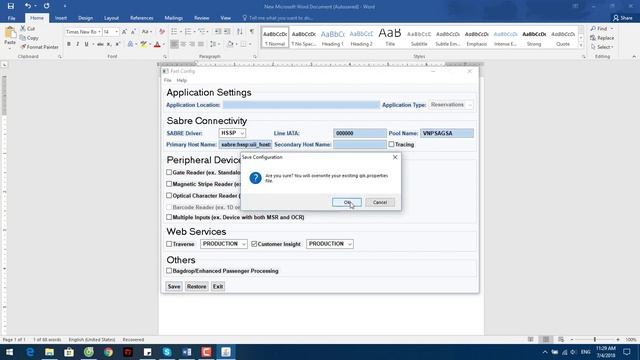The width and height of the screenshot is (640, 360).
Task: Click Cut scissors icon in Word
Action: [x=23, y=29]
